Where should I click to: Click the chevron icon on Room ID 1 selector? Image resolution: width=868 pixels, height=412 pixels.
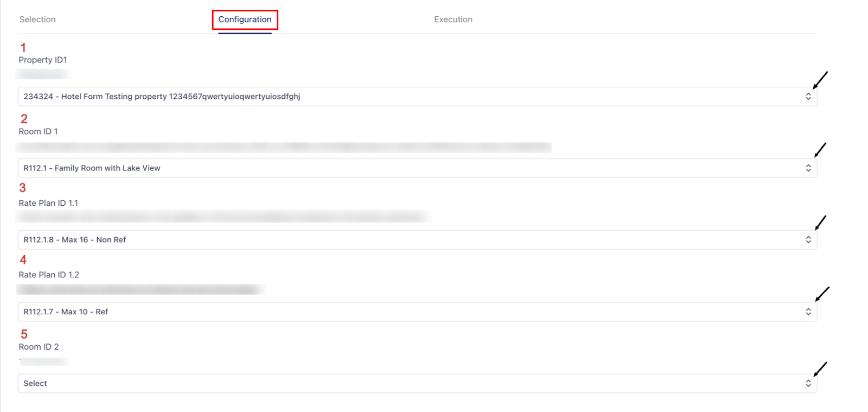[808, 168]
